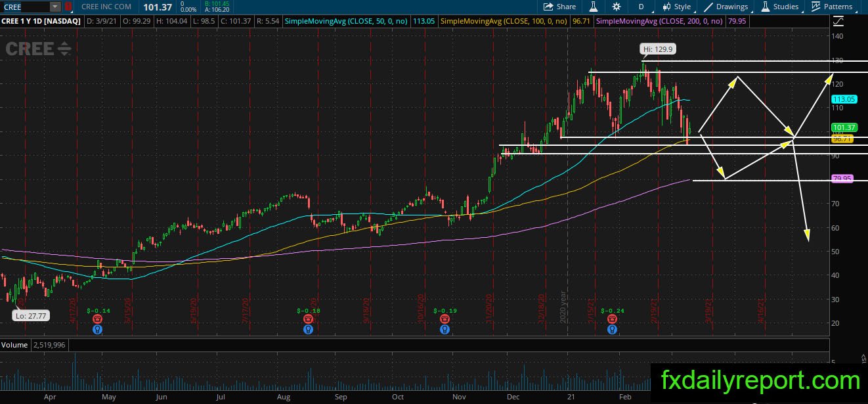Click the 96.71 moving average value in header
This screenshot has width=868, height=404.
pos(581,21)
